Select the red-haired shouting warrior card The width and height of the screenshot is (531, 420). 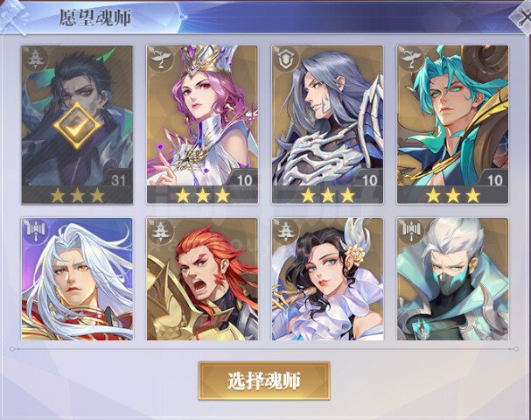202,279
